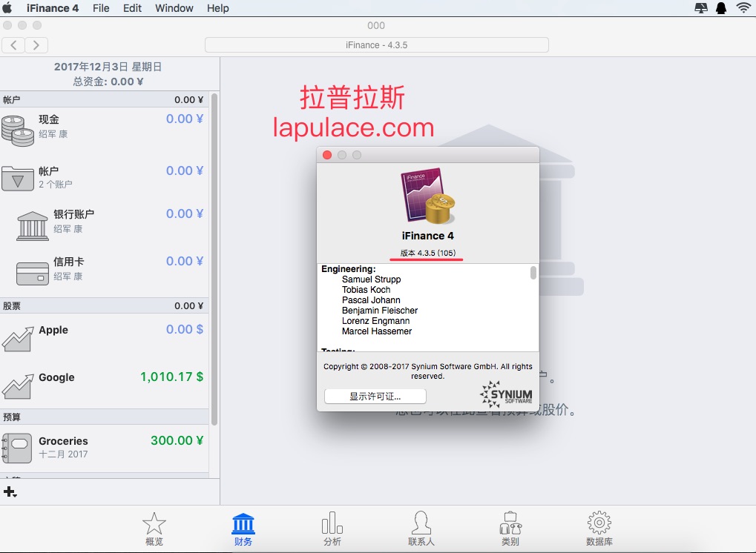The image size is (756, 553).
Task: Collapse the 帐户 folder group
Action: coord(18,179)
